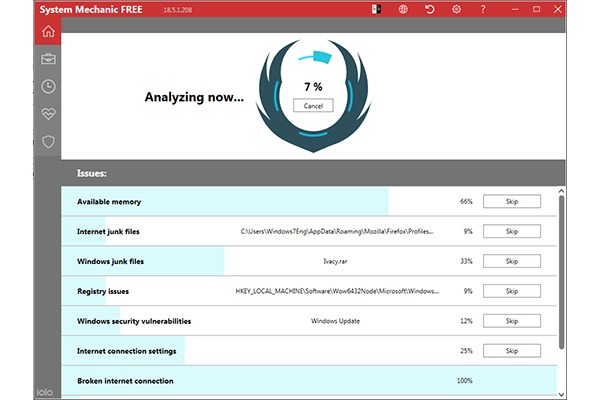Viewport: 600px width, 400px height.
Task: Select Internet connection settings label
Action: coord(127,351)
